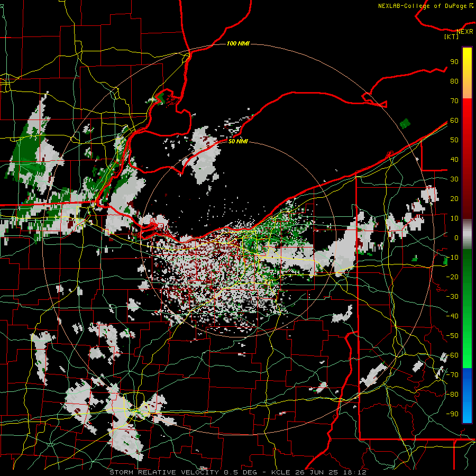Click the -60 value on velocity scale
The width and height of the screenshot is (476, 476).
tap(452, 355)
